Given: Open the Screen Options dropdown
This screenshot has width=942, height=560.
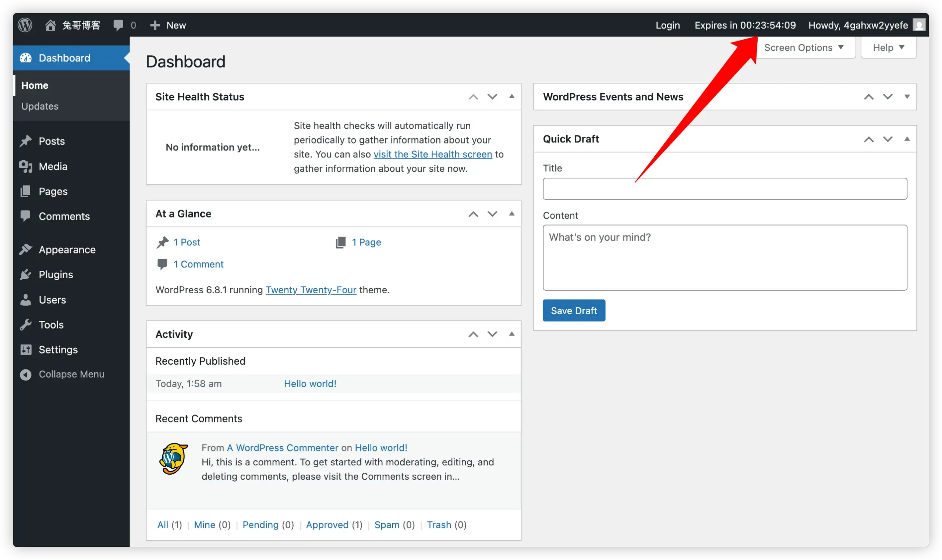Looking at the screenshot, I should coord(804,47).
